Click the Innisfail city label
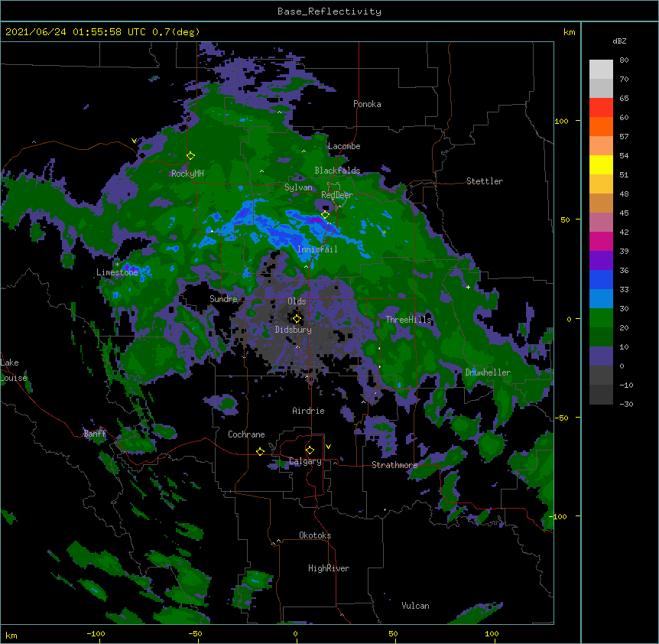The width and height of the screenshot is (659, 644). click(x=317, y=249)
